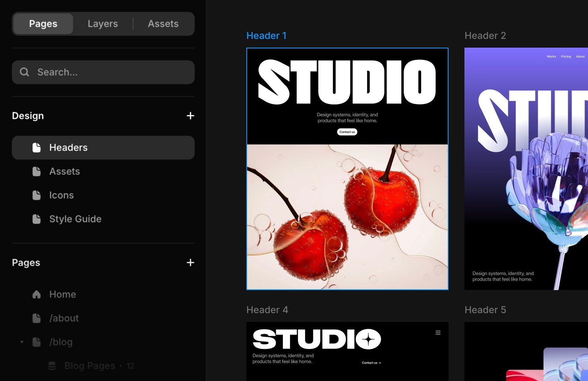Click the plus next to Pages section
The width and height of the screenshot is (588, 381).
coord(190,262)
